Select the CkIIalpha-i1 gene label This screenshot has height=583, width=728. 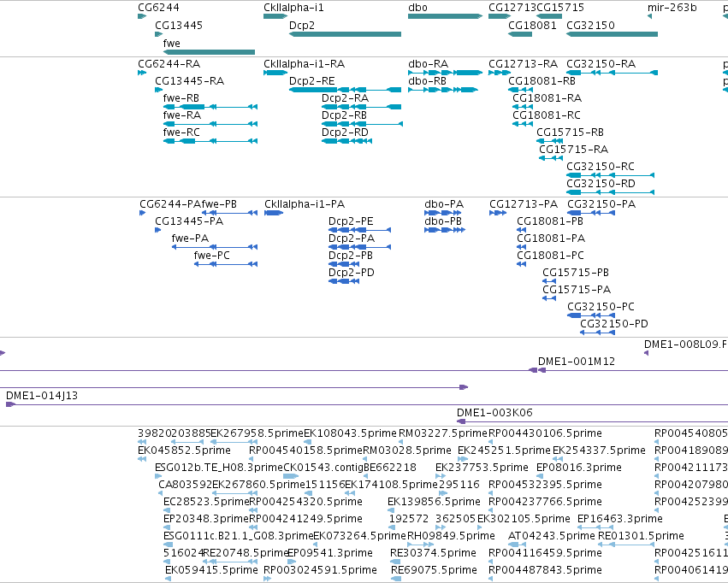[294, 8]
